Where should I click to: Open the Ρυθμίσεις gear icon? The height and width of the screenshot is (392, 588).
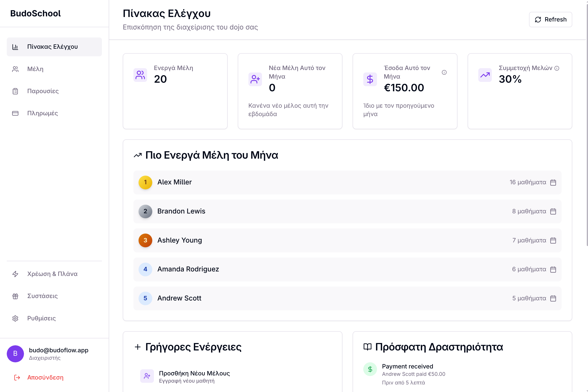[x=15, y=318]
